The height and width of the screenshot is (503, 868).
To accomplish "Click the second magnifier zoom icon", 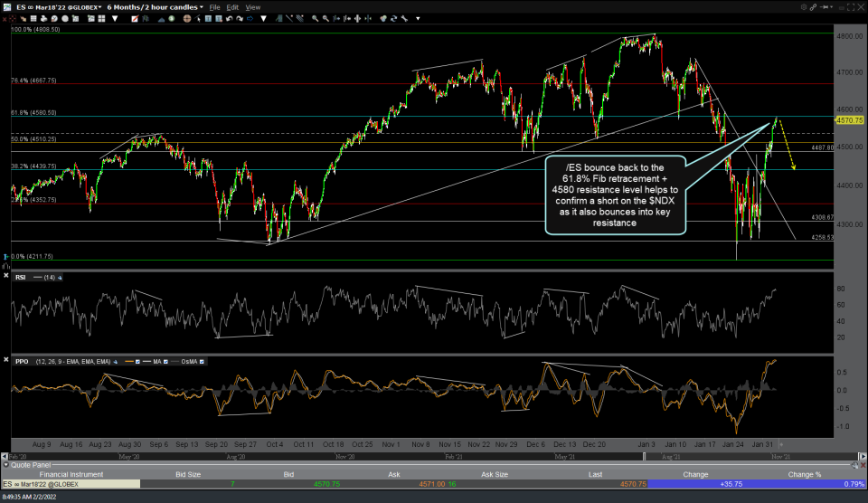I will [x=325, y=18].
